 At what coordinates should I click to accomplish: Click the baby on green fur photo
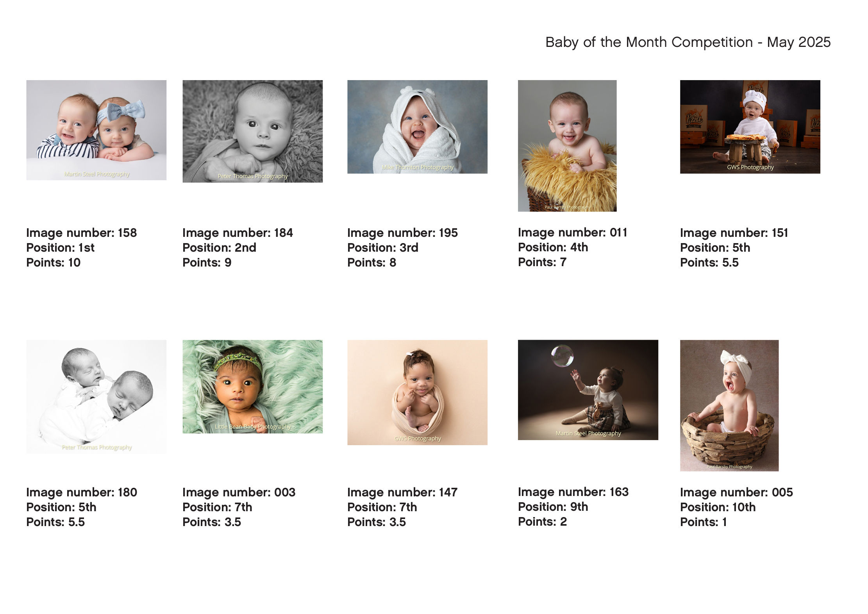pyautogui.click(x=252, y=386)
